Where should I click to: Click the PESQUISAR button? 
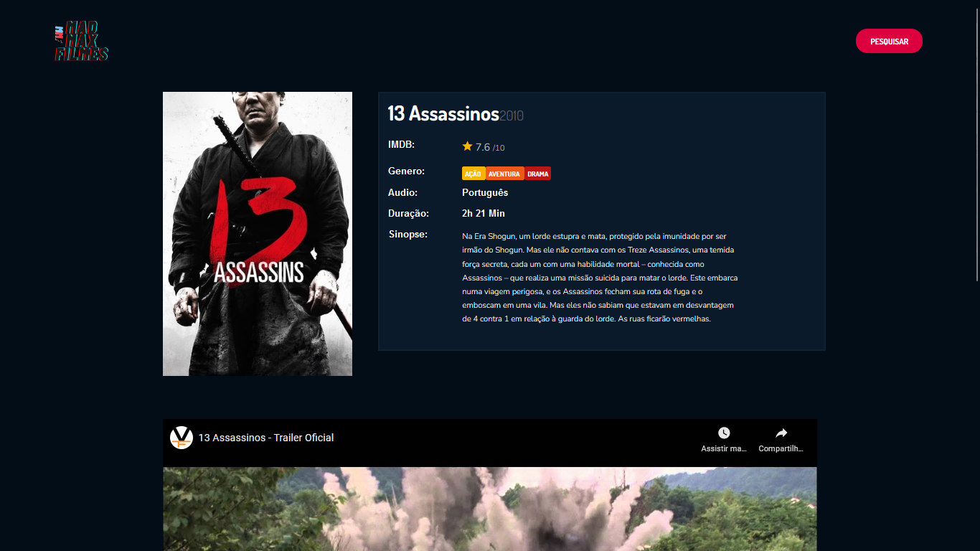click(x=889, y=41)
